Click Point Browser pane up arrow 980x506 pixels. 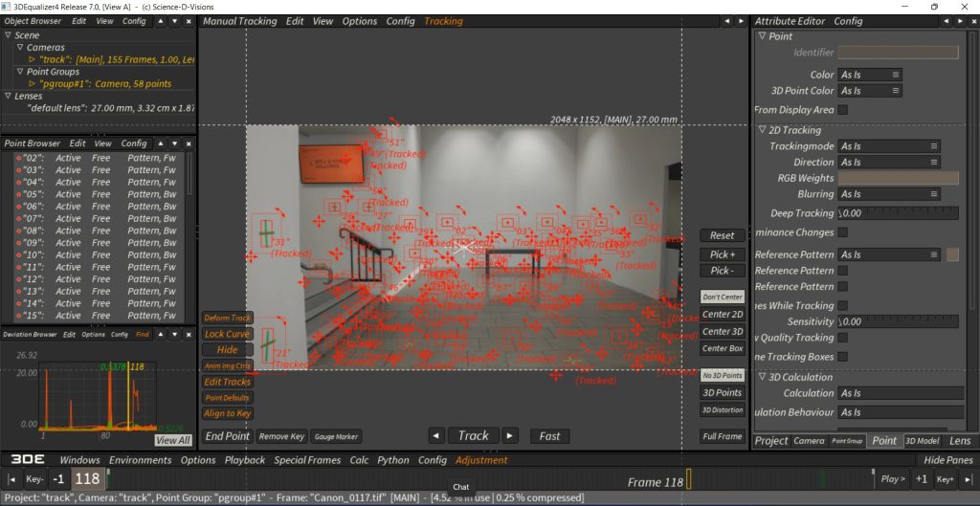(161, 143)
